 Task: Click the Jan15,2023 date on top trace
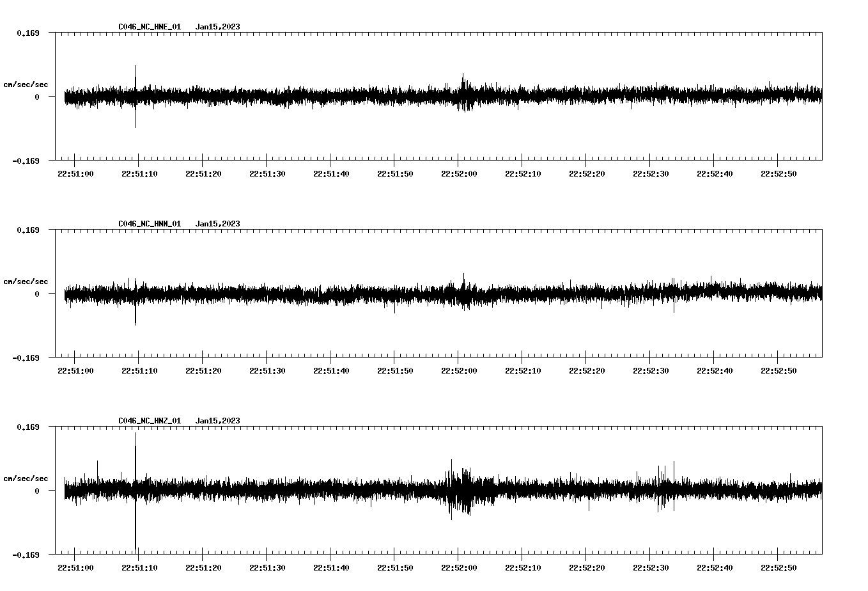pyautogui.click(x=218, y=26)
